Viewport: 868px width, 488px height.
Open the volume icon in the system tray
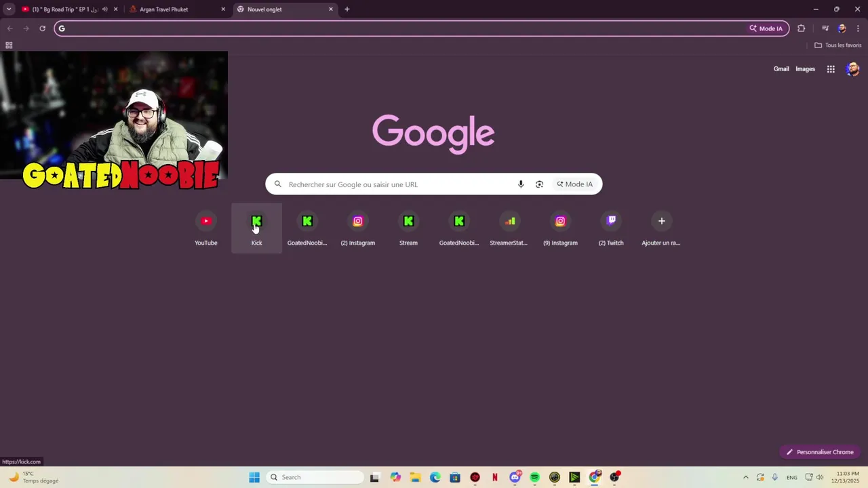(x=819, y=477)
